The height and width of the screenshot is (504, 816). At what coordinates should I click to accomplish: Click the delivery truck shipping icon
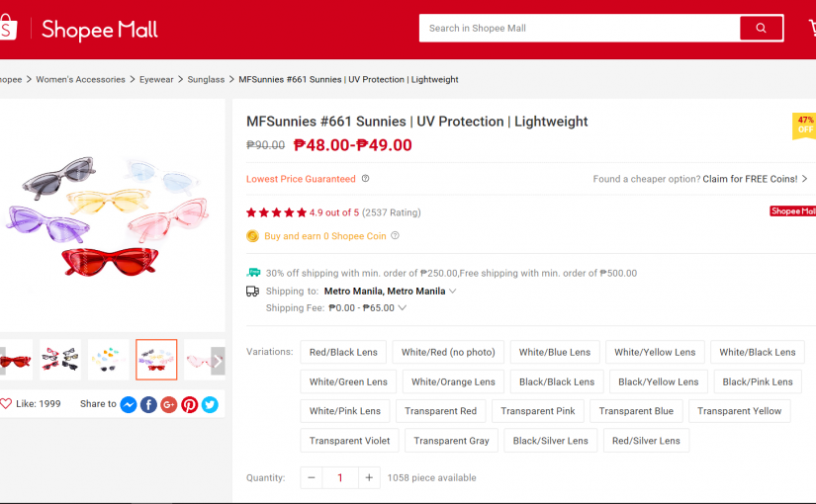click(x=252, y=292)
